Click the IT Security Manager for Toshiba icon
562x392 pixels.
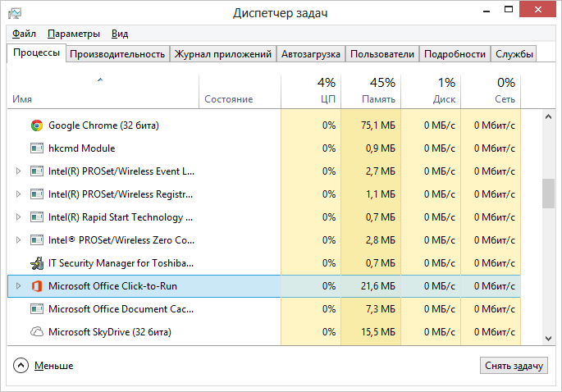pyautogui.click(x=37, y=263)
